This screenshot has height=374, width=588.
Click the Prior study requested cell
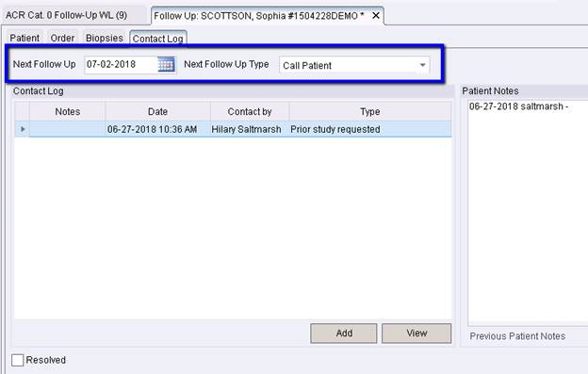click(370, 129)
